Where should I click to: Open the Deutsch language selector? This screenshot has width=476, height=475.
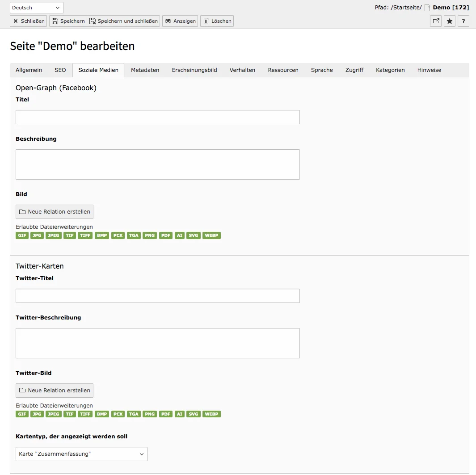pyautogui.click(x=36, y=7)
